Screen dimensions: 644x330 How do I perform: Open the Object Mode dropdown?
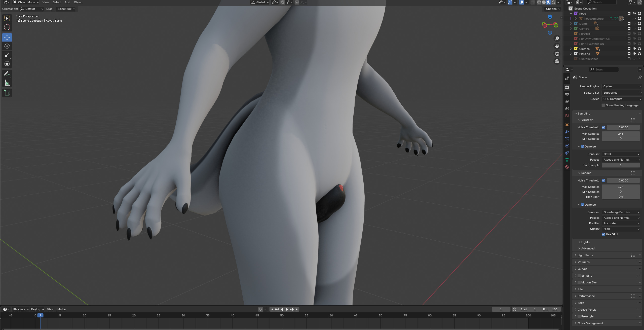pyautogui.click(x=26, y=2)
